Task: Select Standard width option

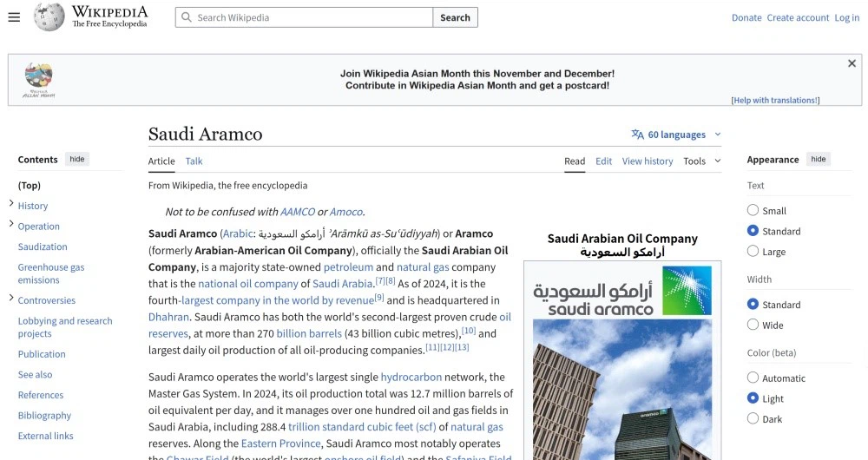Action: coord(753,305)
